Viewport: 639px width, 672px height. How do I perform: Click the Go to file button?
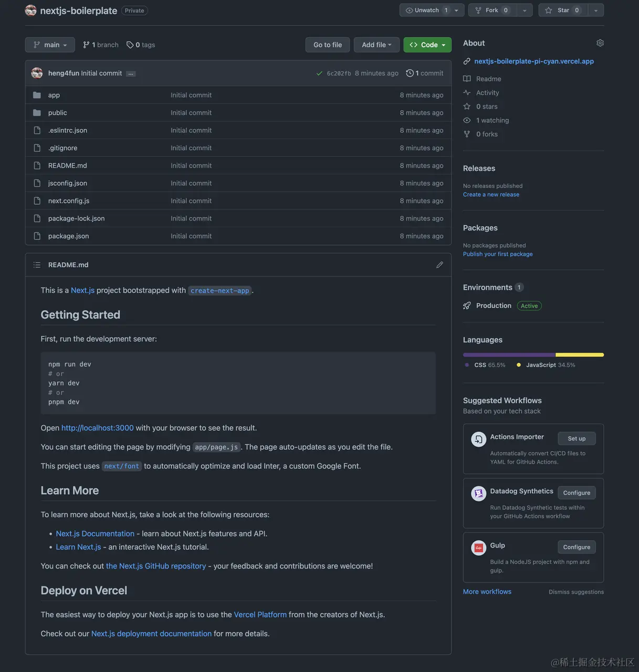tap(328, 45)
